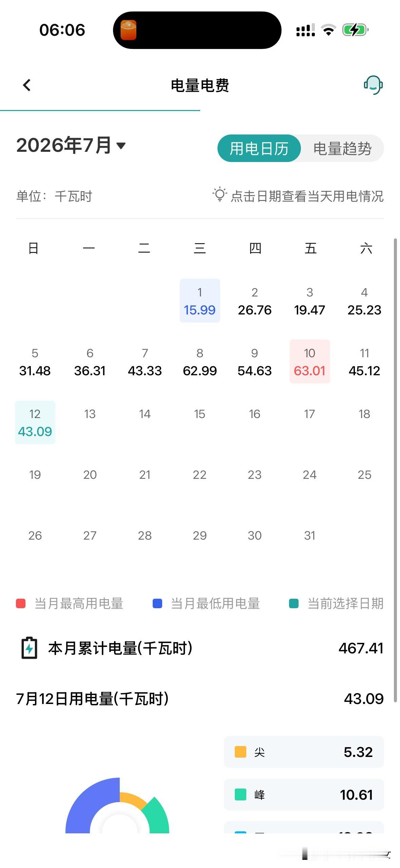Viewport: 400px width, 868px height.
Task: Tap date 15 in calendar
Action: click(x=200, y=414)
